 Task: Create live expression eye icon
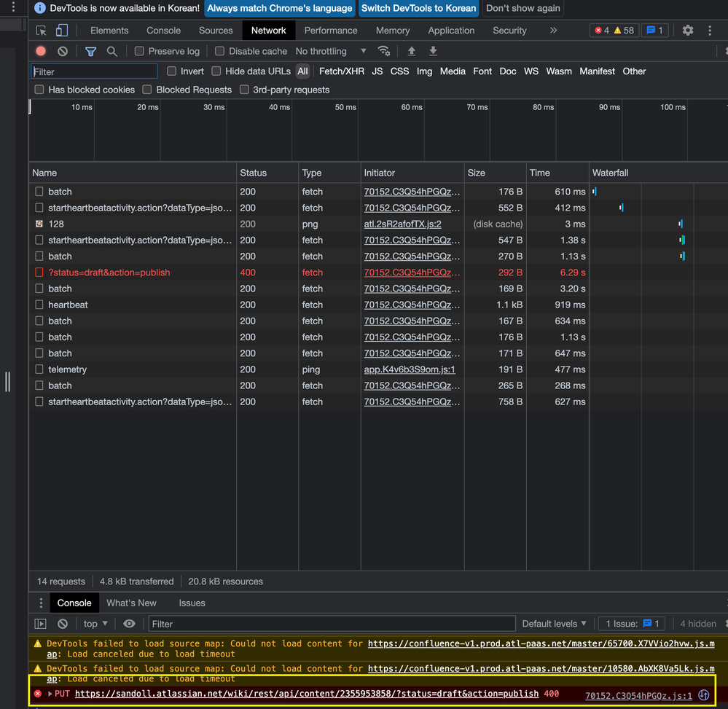pyautogui.click(x=129, y=624)
